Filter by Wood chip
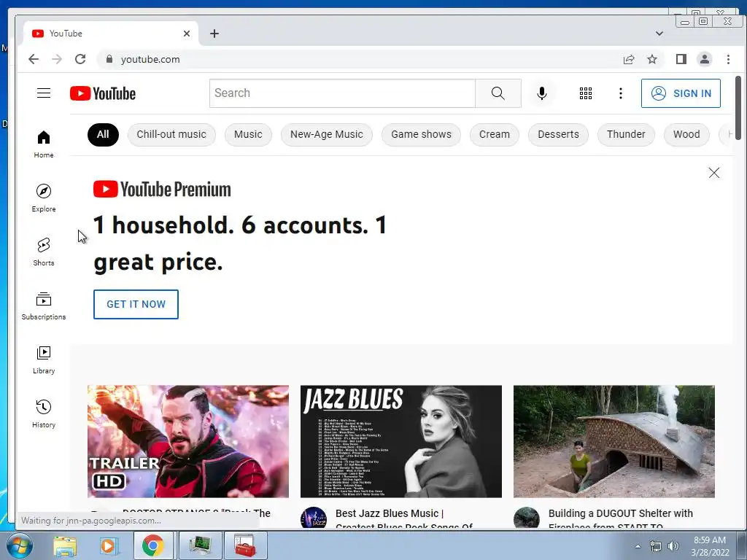The height and width of the screenshot is (560, 747). tap(686, 134)
